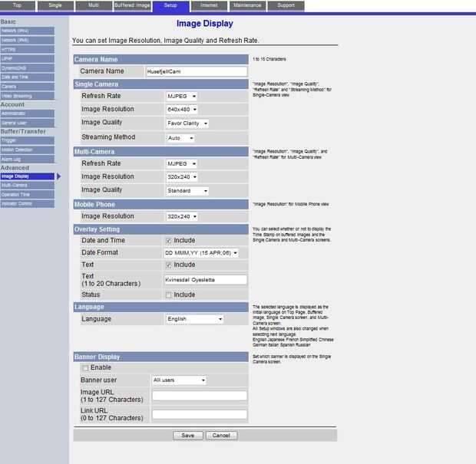Check the Banner Display Enable box
This screenshot has height=464, width=476.
pos(86,368)
